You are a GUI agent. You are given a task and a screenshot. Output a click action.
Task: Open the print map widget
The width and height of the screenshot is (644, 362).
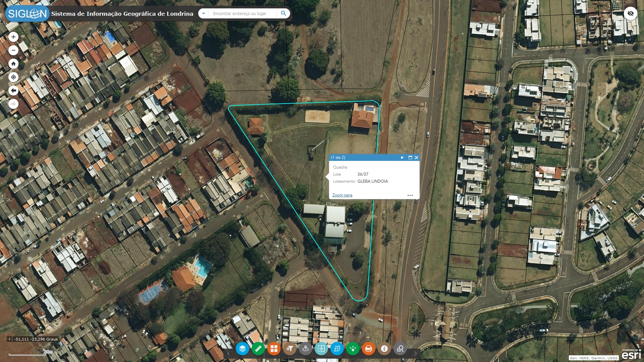click(x=369, y=349)
